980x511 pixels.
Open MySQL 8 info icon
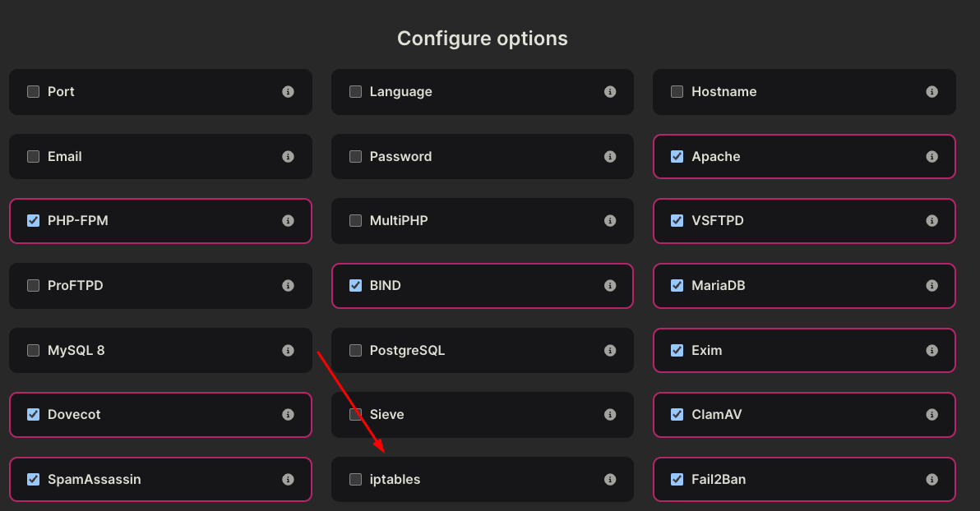(x=288, y=351)
